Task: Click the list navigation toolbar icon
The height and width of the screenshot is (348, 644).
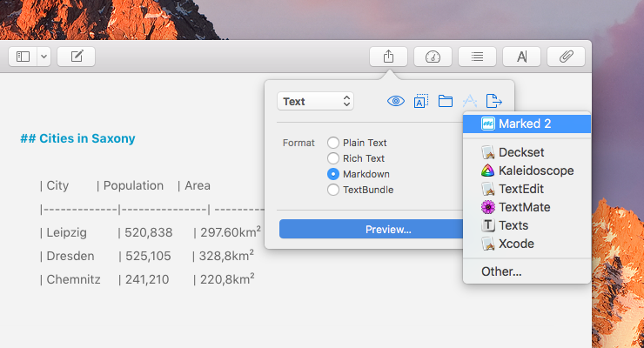Action: click(477, 57)
